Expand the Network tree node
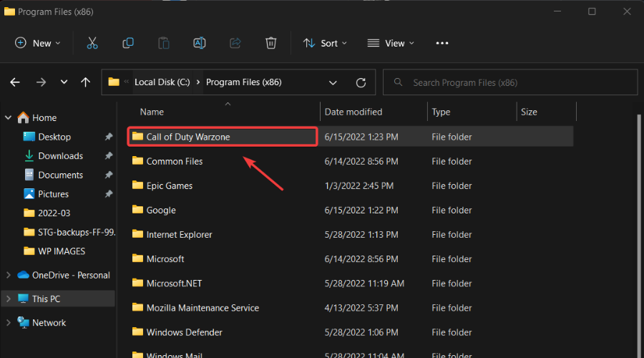Image resolution: width=644 pixels, height=358 pixels. 8,323
